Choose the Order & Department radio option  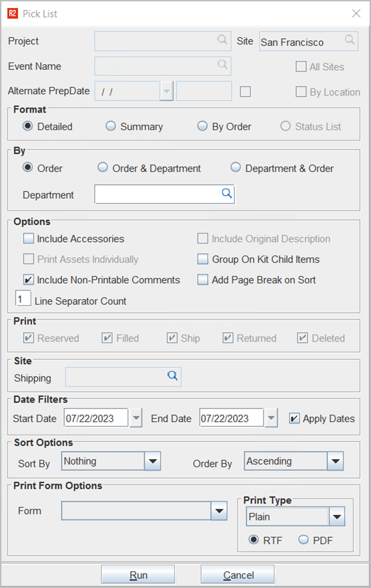tap(103, 168)
